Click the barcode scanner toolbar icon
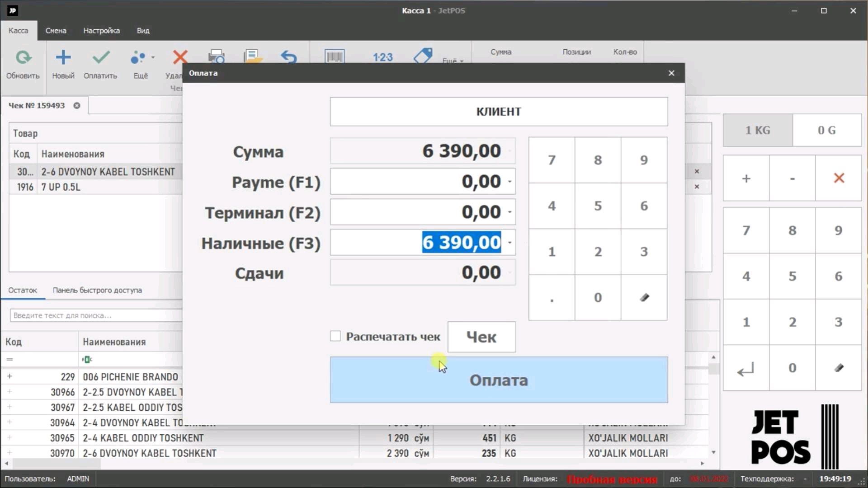Viewport: 868px width, 488px height. [x=334, y=57]
